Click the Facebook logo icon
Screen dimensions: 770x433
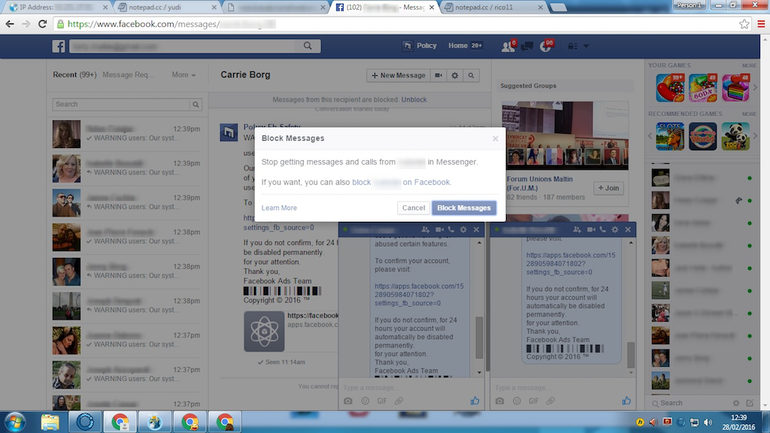point(58,46)
